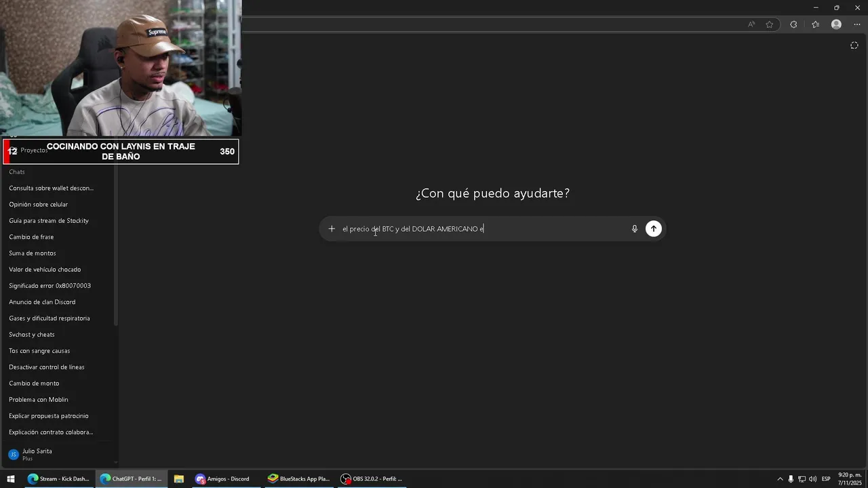Open chat Cambio de monto
Image resolution: width=868 pixels, height=488 pixels.
point(34,384)
